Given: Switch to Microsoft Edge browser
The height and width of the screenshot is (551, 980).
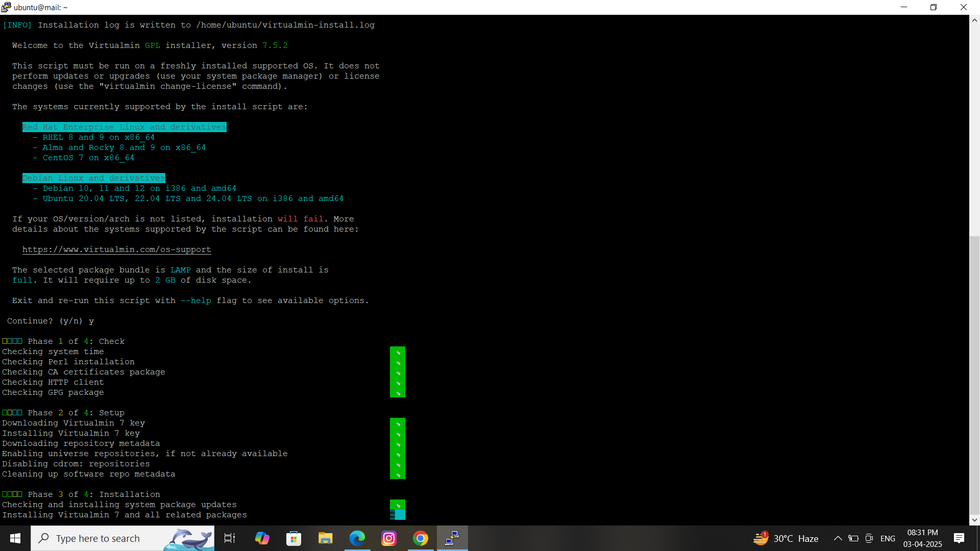Looking at the screenshot, I should pos(357,538).
